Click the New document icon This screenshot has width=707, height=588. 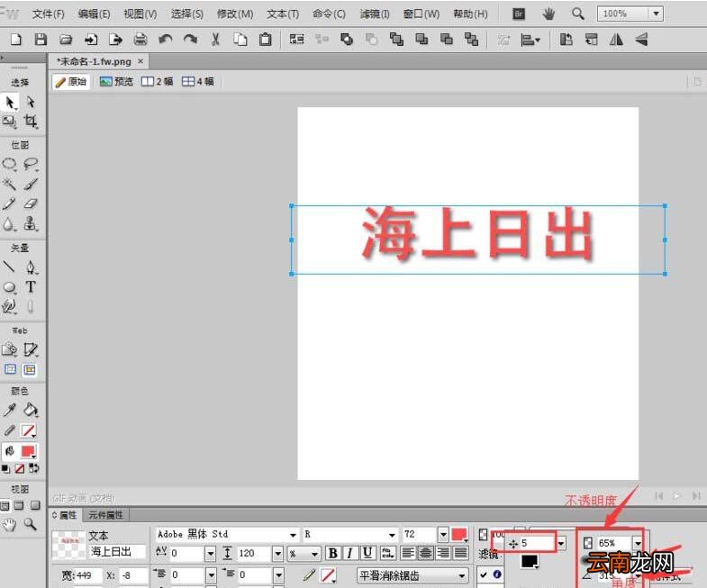[16, 40]
